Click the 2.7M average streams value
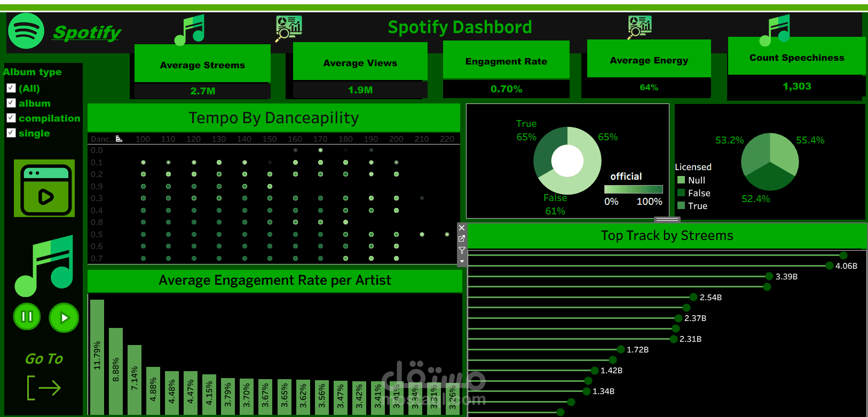 203,91
